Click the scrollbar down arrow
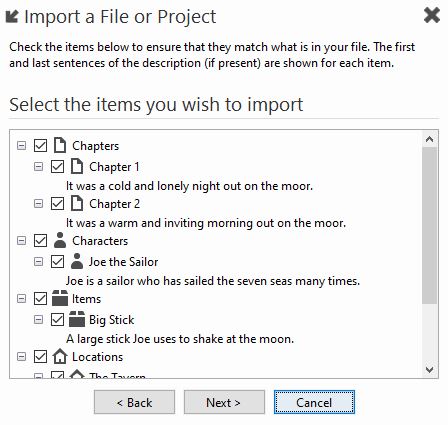The width and height of the screenshot is (448, 425). point(429,369)
